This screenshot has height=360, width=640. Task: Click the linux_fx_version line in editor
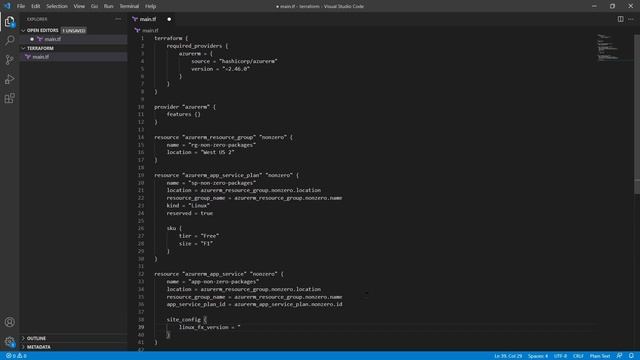point(209,327)
